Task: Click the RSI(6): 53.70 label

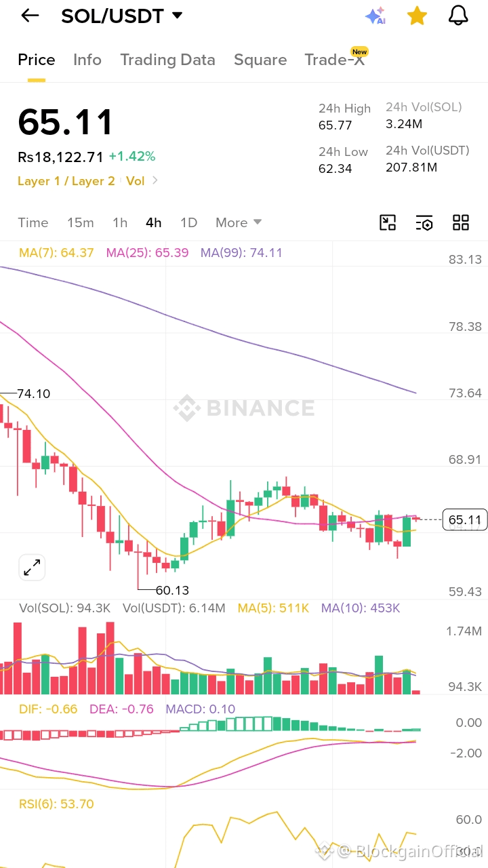Action: [56, 804]
